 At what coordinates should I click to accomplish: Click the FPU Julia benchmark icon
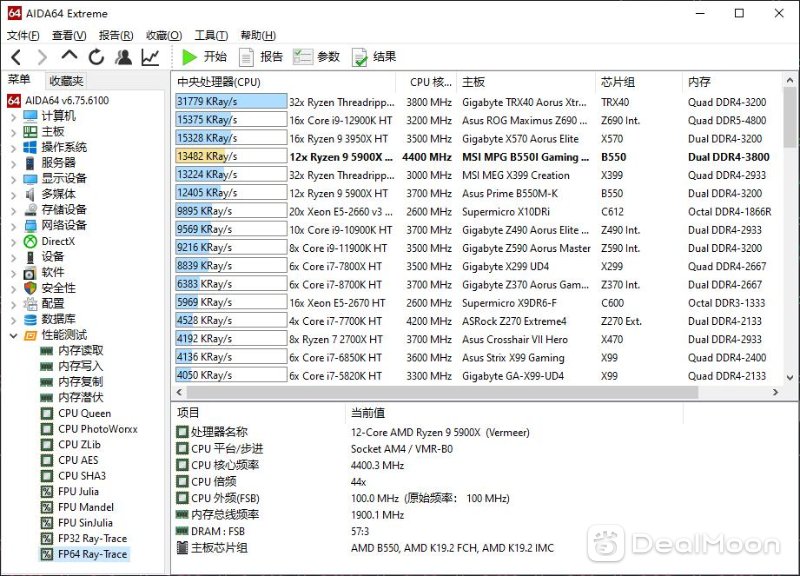tap(46, 492)
